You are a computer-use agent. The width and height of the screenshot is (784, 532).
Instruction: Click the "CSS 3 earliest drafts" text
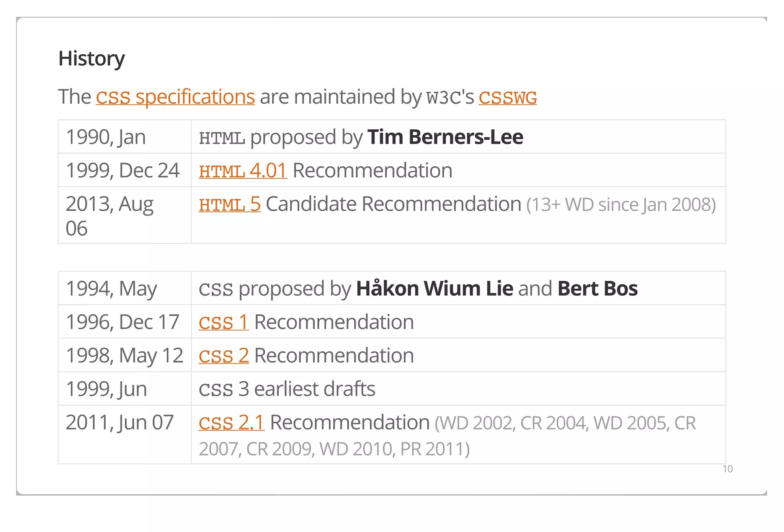pyautogui.click(x=287, y=389)
